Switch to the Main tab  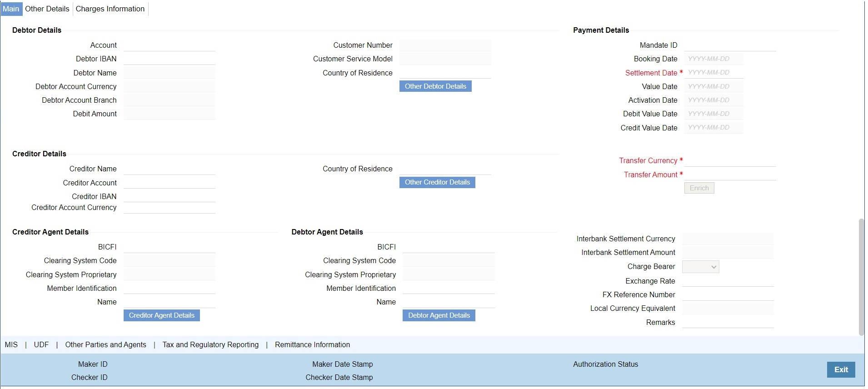(11, 9)
